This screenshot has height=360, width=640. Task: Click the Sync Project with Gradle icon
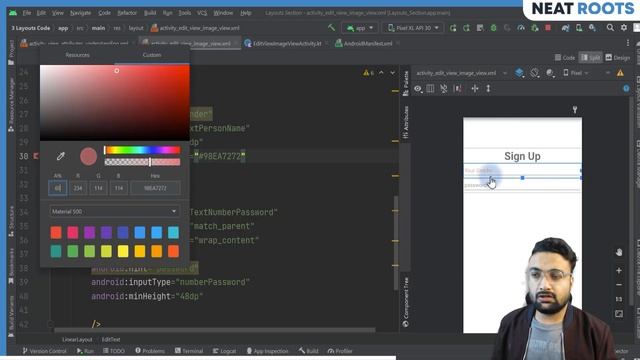pos(565,28)
